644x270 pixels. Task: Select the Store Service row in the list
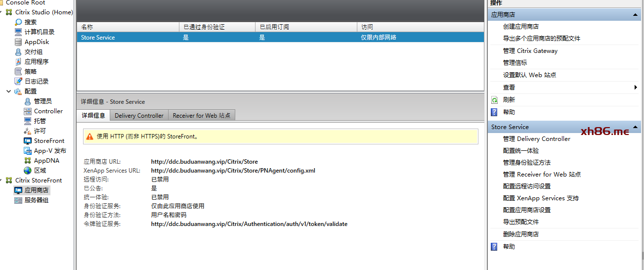[280, 37]
